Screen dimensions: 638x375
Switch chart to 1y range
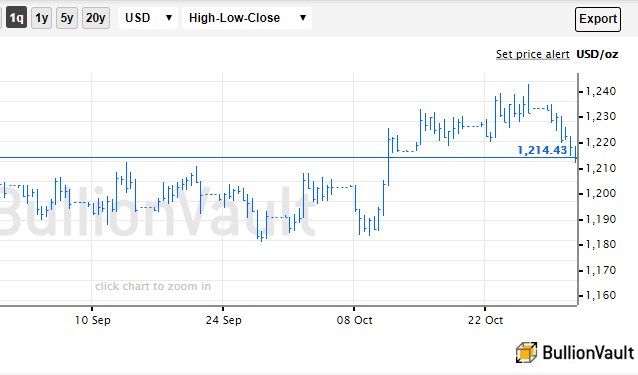pos(42,18)
